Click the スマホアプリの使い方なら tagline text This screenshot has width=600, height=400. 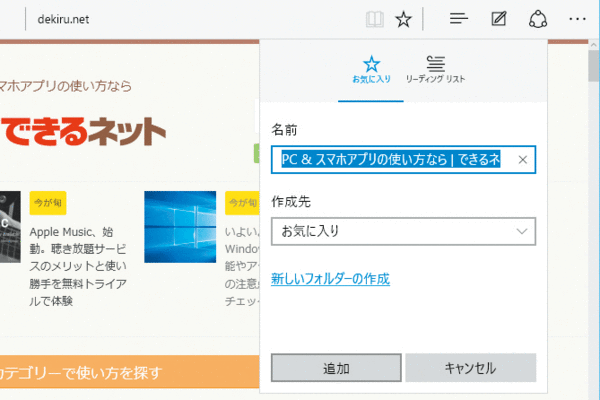66,86
